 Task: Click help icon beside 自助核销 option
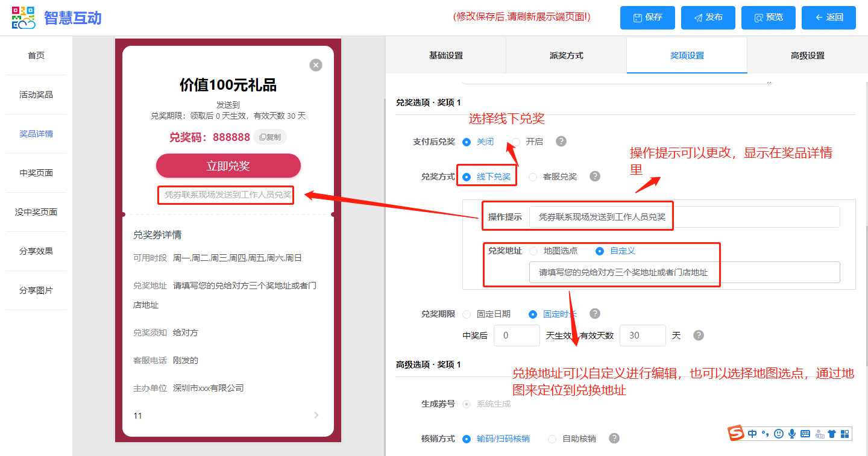tap(614, 439)
